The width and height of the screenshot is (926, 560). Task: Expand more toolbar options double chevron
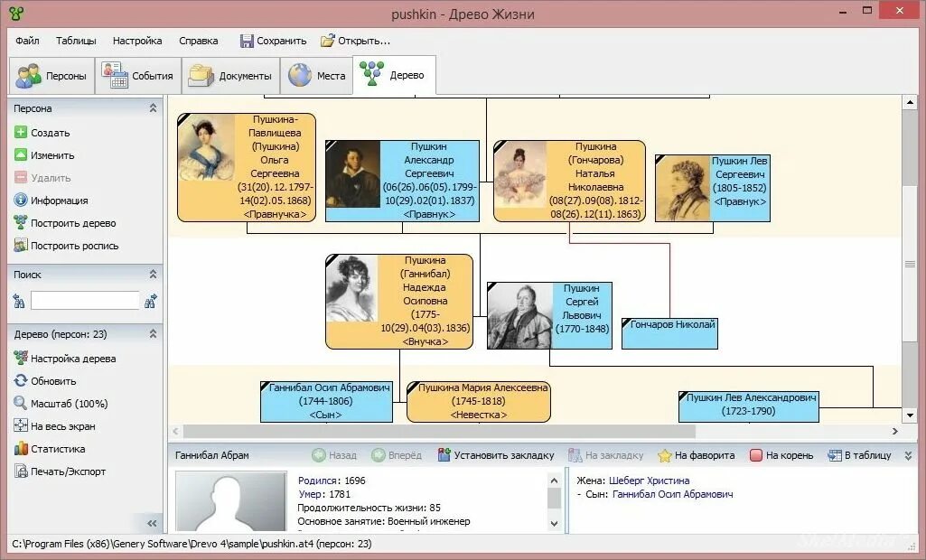tap(908, 455)
